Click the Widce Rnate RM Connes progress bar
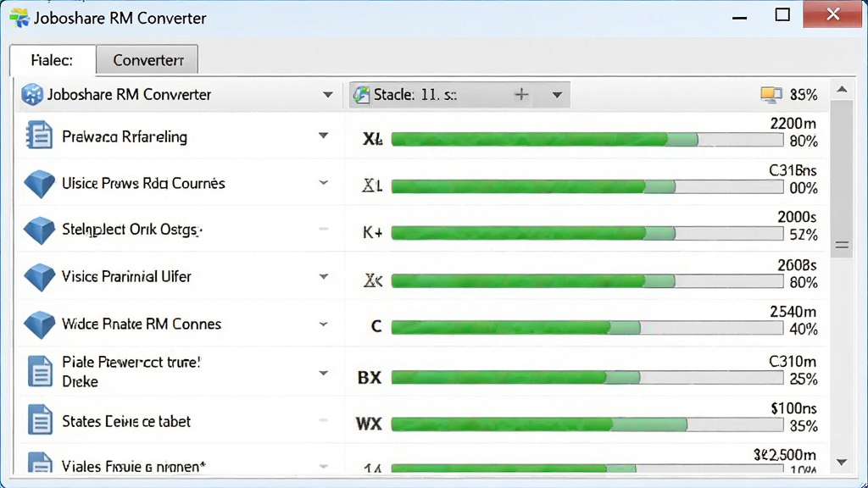Screen dimensions: 868x488 [587, 328]
